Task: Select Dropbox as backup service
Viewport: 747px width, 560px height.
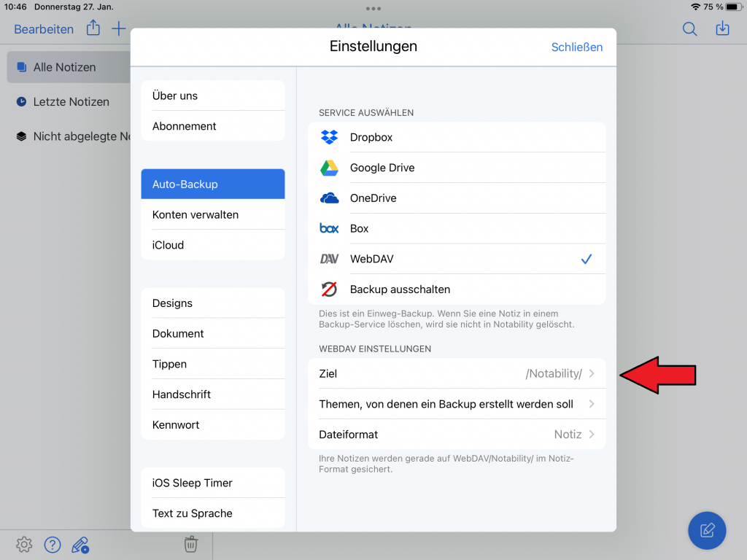Action: pos(457,137)
